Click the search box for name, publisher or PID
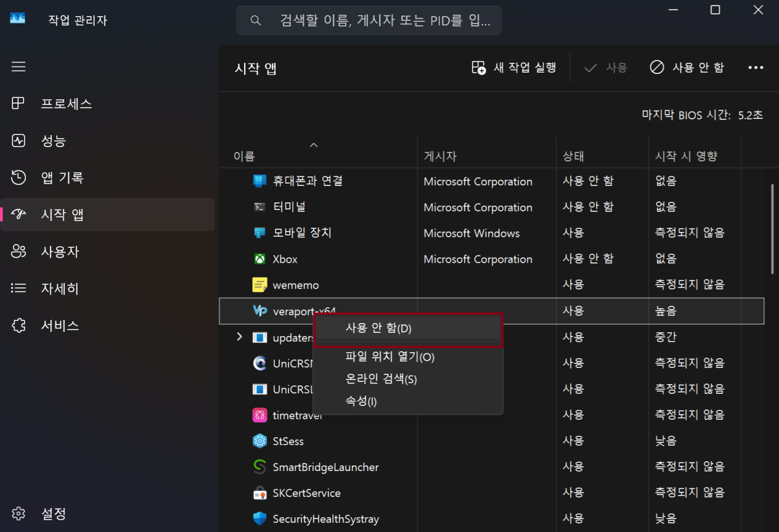Image resolution: width=779 pixels, height=532 pixels. [369, 20]
